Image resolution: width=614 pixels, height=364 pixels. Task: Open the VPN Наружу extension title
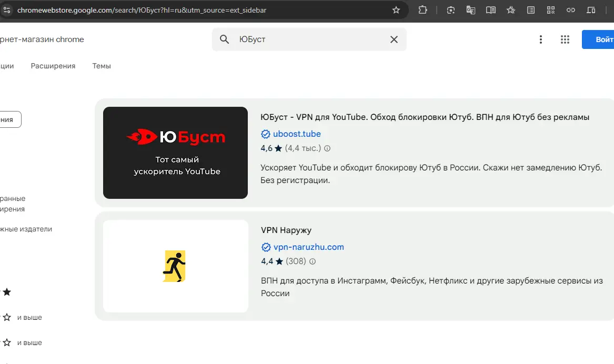286,230
